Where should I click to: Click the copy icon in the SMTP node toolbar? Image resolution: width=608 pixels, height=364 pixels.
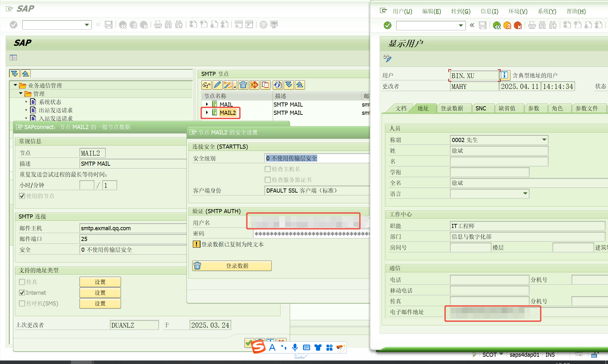pyautogui.click(x=265, y=85)
